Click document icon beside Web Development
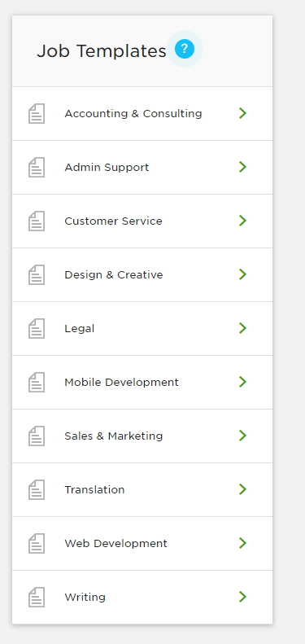The image size is (305, 644). coord(37,543)
